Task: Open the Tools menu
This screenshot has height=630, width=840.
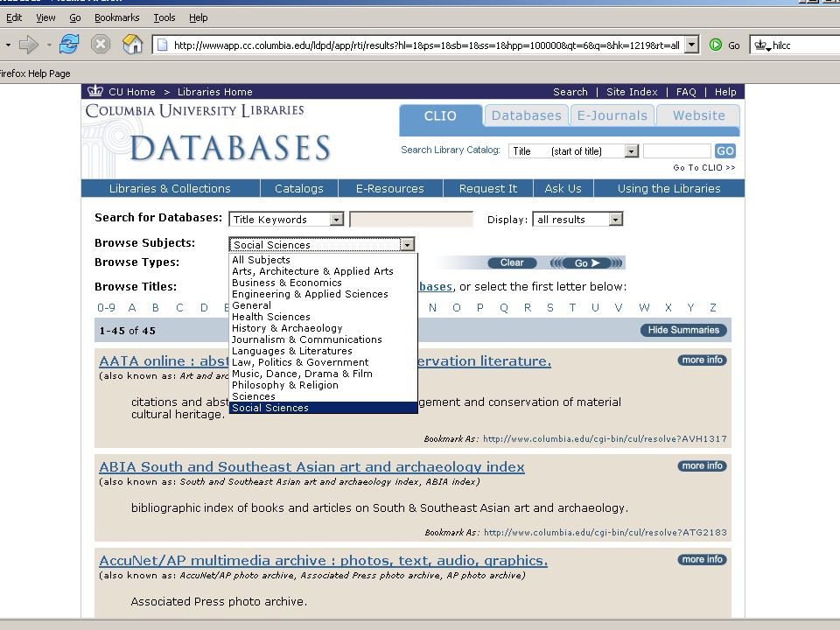Action: (164, 17)
